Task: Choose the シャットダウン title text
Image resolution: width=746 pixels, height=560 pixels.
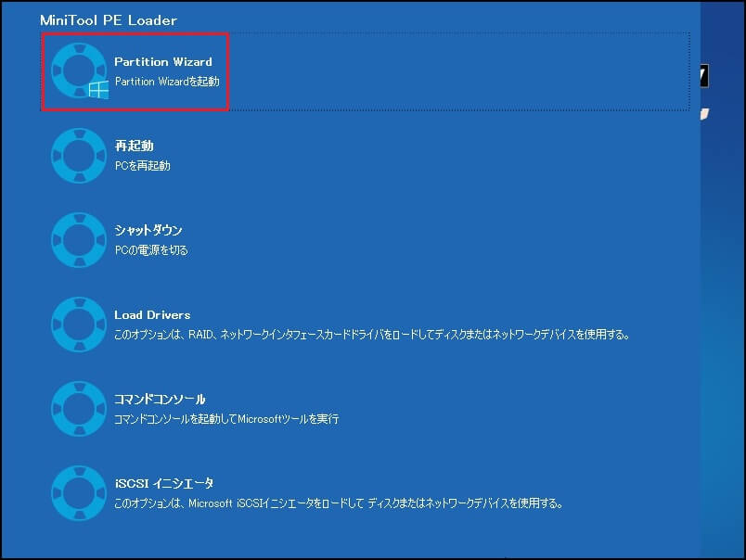Action: [148, 230]
